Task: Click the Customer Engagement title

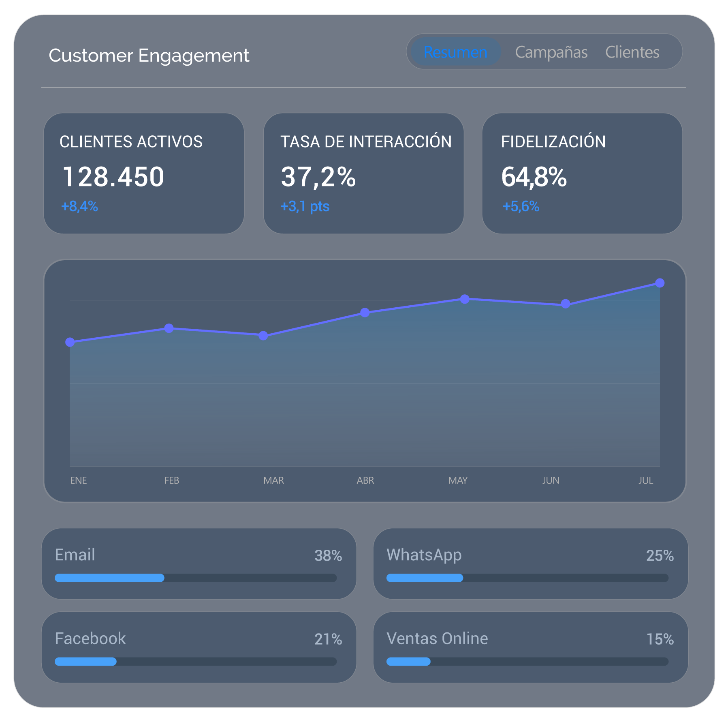Action: click(149, 56)
